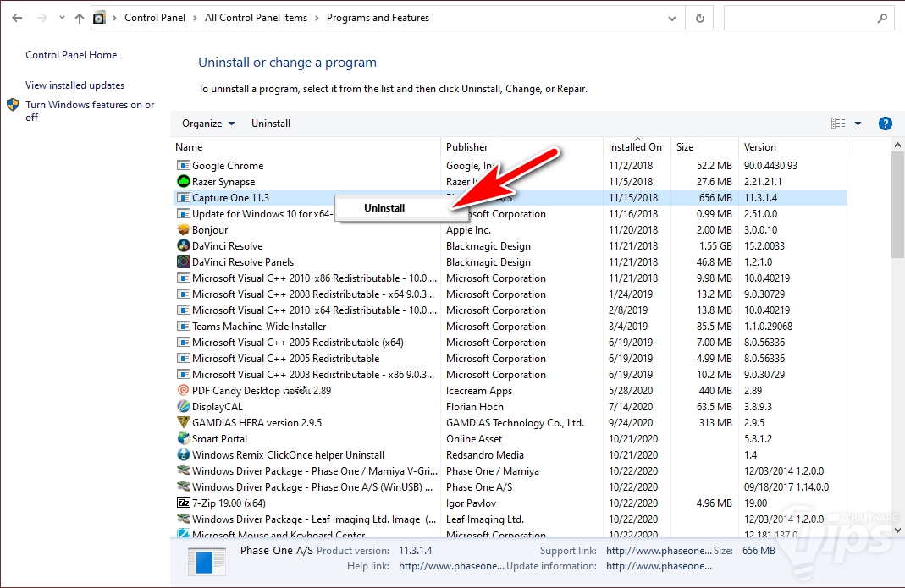Screen dimensions: 905x588
Task: Click the 11/15/2018 installed date cell
Action: 633,198
